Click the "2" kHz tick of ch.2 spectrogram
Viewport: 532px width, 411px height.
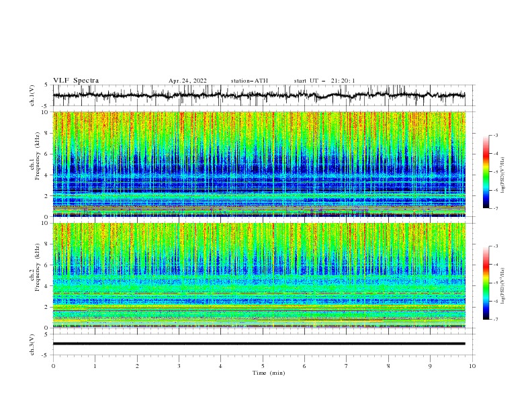click(x=46, y=307)
